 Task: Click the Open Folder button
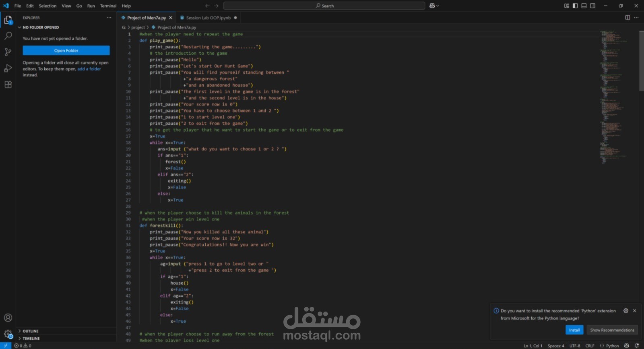[x=66, y=50]
